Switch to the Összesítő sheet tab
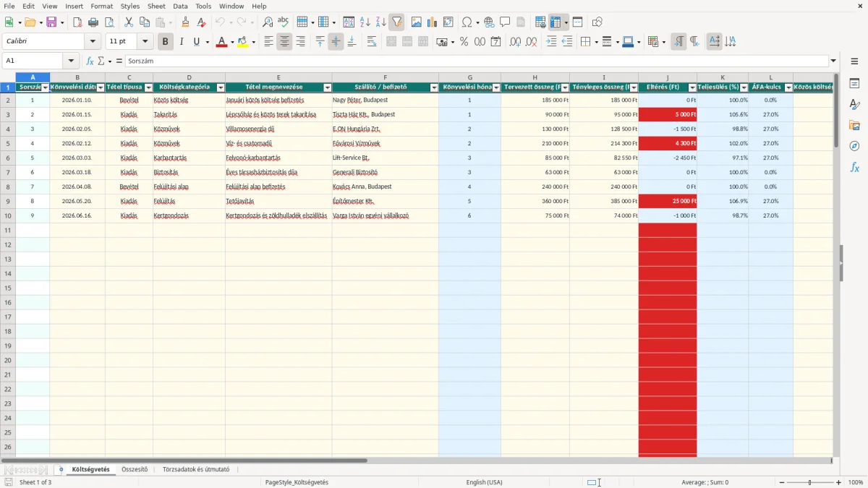The height and width of the screenshot is (488, 868). [x=135, y=469]
